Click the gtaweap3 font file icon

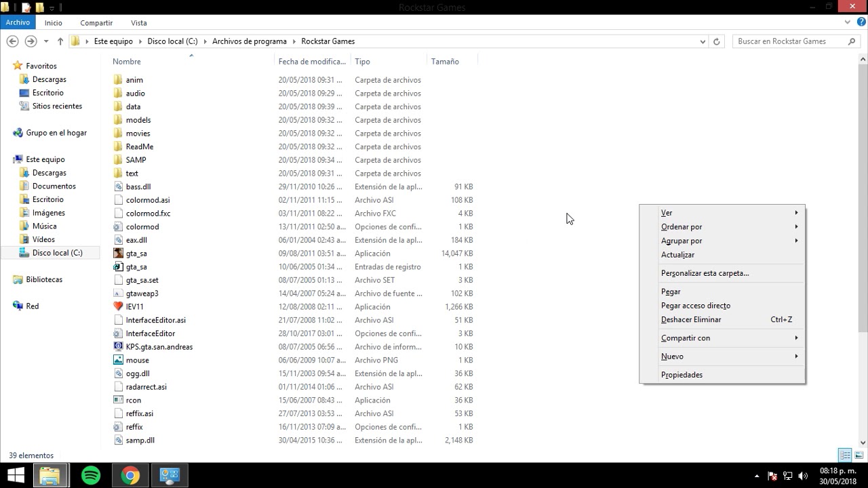[x=118, y=293]
